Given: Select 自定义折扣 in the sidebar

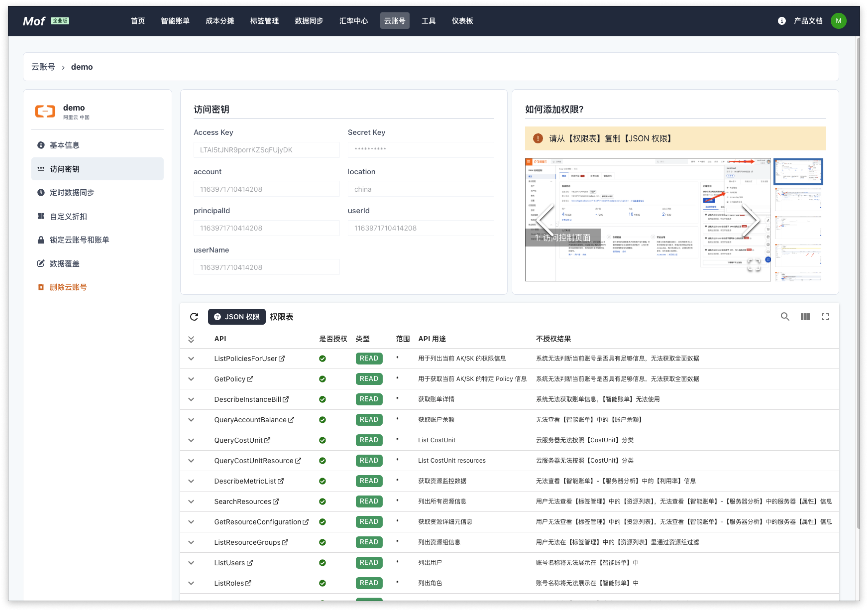Looking at the screenshot, I should point(68,216).
